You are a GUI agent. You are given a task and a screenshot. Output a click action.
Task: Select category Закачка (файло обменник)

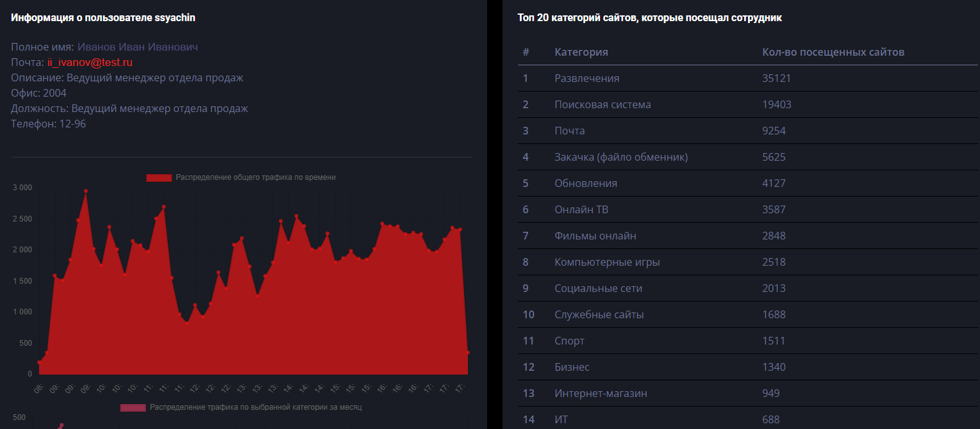pyautogui.click(x=621, y=157)
